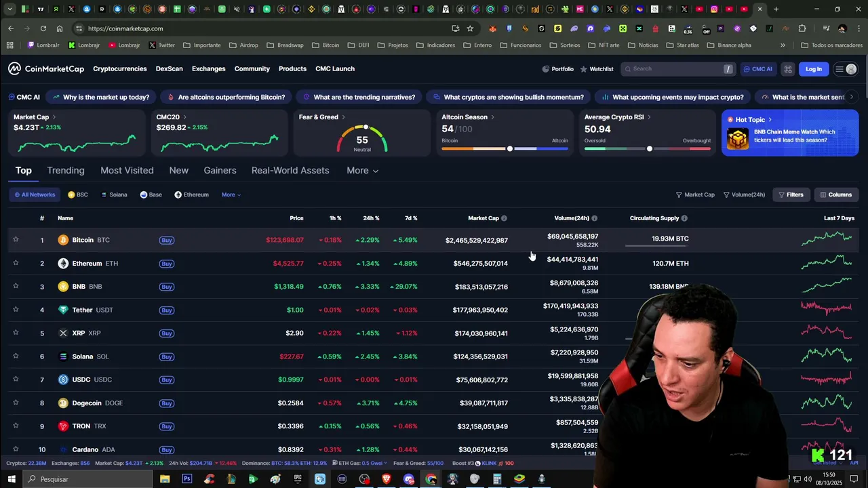
Task: Open the hamburger profile menu
Action: coord(846,69)
